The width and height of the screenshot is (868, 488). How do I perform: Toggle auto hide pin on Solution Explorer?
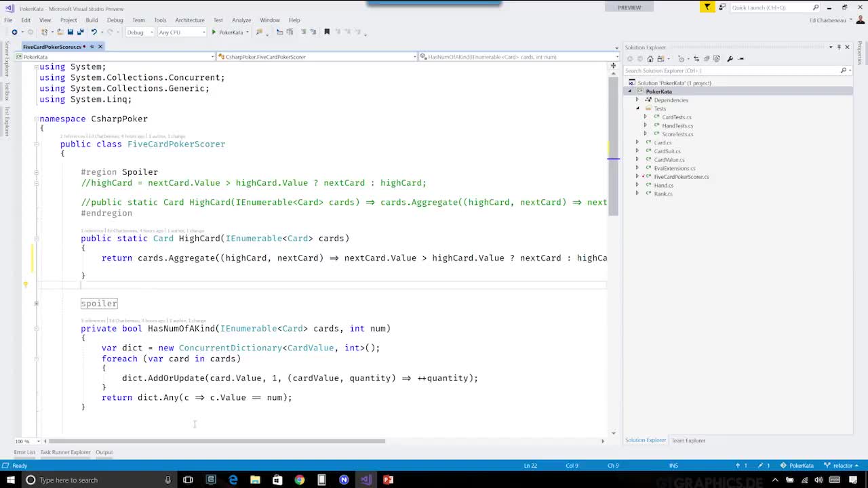(x=839, y=47)
